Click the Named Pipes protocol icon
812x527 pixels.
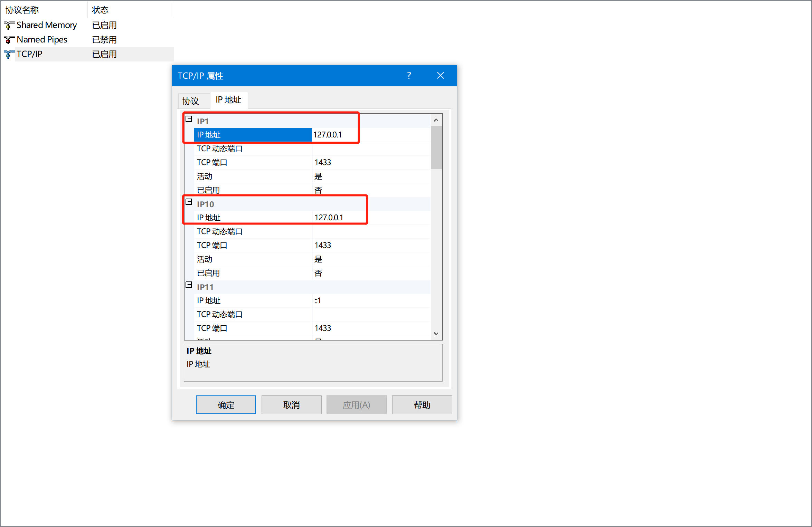[9, 40]
